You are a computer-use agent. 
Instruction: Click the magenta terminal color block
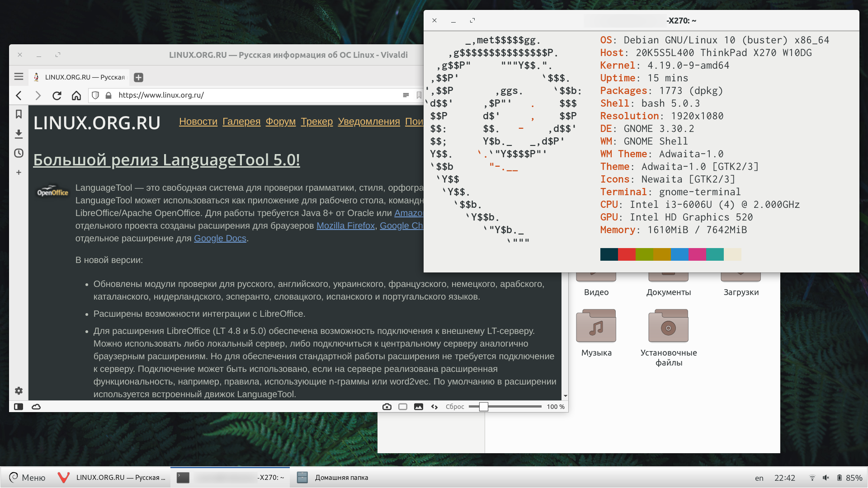click(x=697, y=254)
